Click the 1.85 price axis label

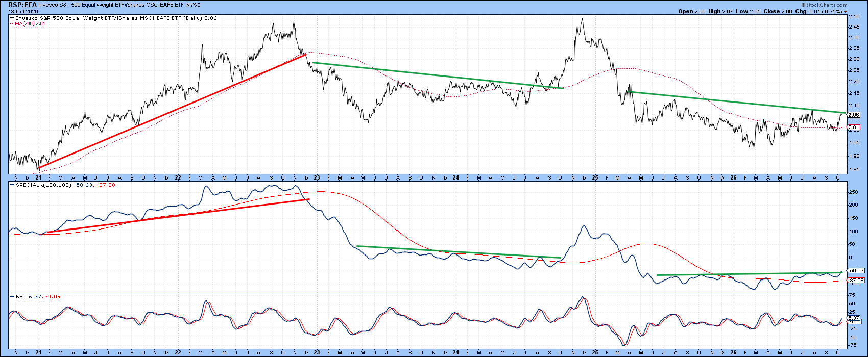(854, 169)
